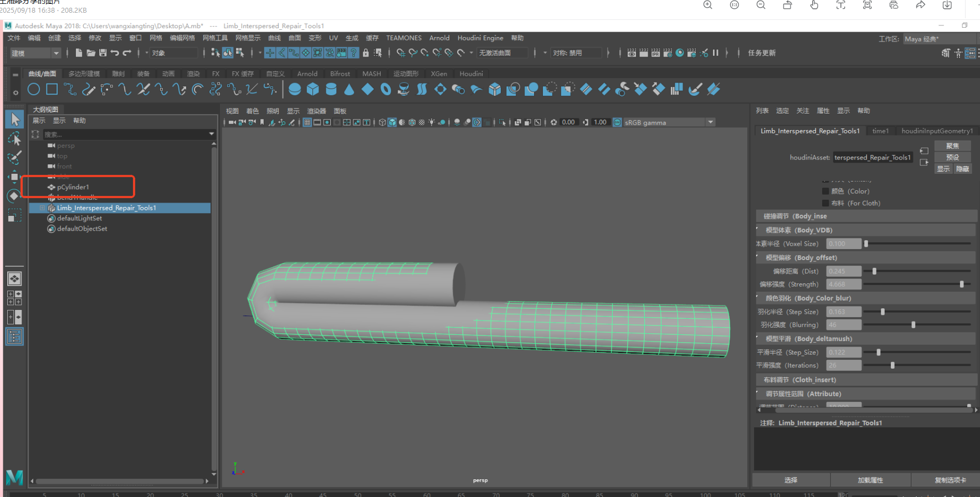Expand the Limb_Interspersed_Repair_Tools1 tree node
The width and height of the screenshot is (980, 497).
(x=42, y=208)
